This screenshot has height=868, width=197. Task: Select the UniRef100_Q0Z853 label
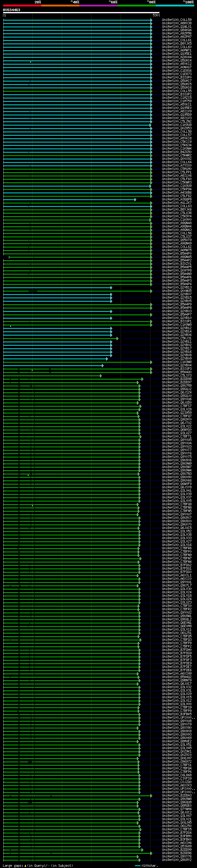[177, 128]
